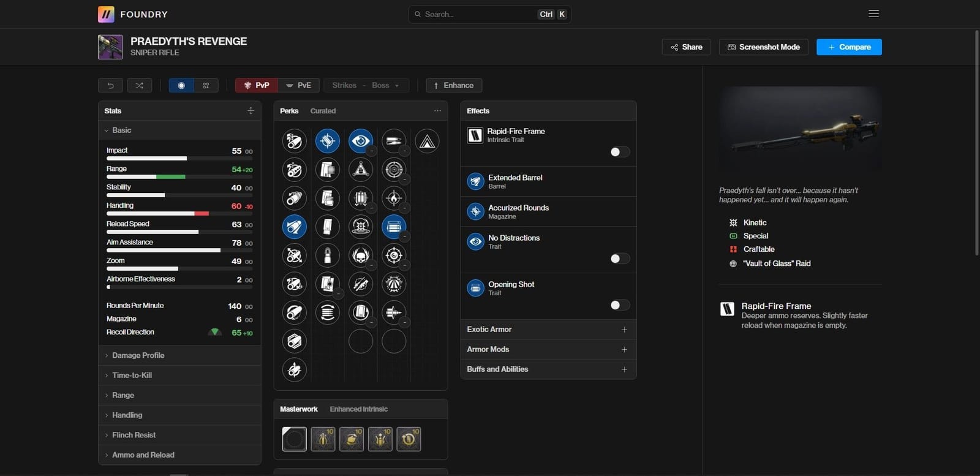Open the Enhanced Intrinsic tab

pyautogui.click(x=358, y=409)
